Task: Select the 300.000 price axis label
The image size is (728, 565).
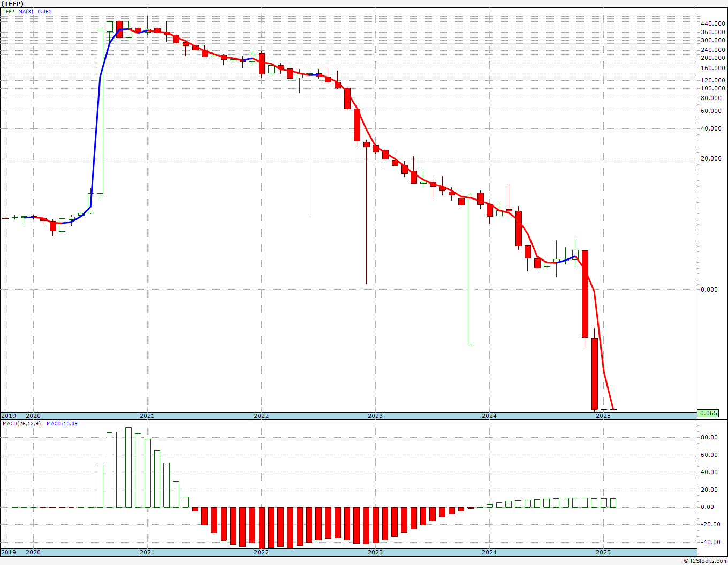Action: tap(713, 40)
